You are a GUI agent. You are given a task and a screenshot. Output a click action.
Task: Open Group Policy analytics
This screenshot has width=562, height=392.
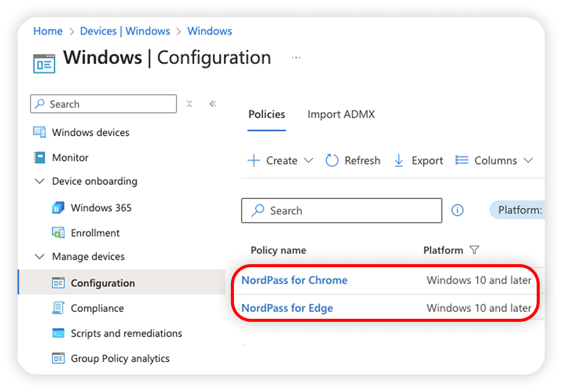point(120,358)
